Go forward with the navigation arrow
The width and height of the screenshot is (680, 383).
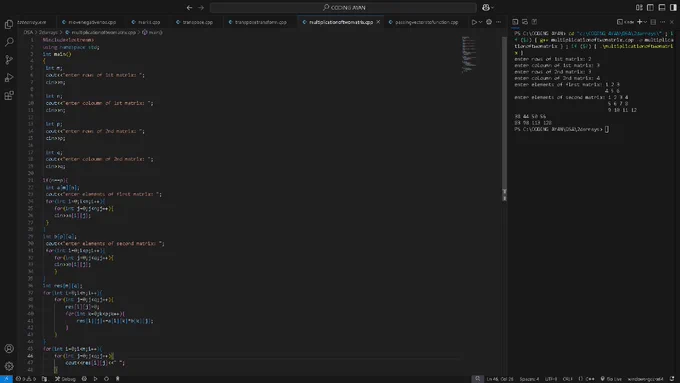point(201,7)
